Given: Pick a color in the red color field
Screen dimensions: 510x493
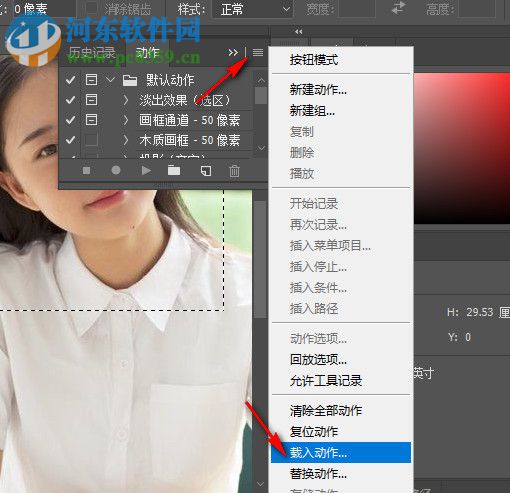Looking at the screenshot, I should pyautogui.click(x=462, y=148).
